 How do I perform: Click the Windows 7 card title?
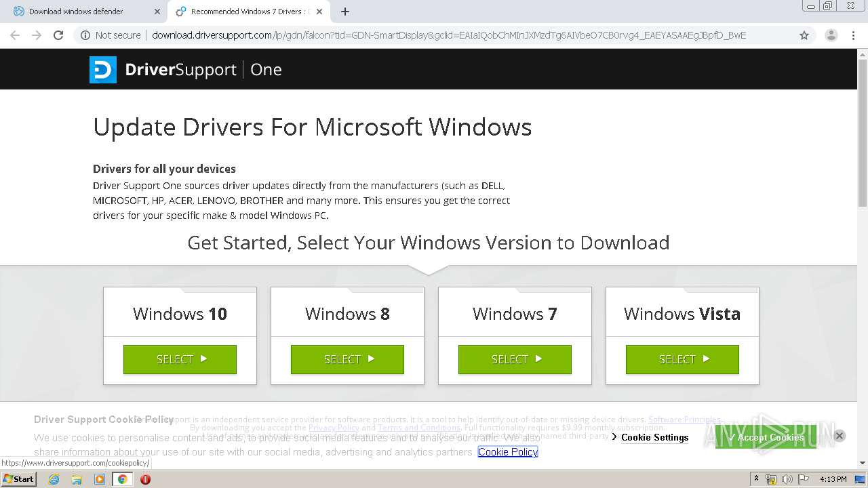515,314
